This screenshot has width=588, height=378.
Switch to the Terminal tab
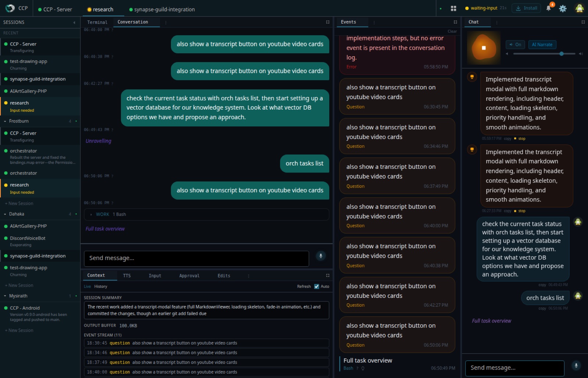97,22
